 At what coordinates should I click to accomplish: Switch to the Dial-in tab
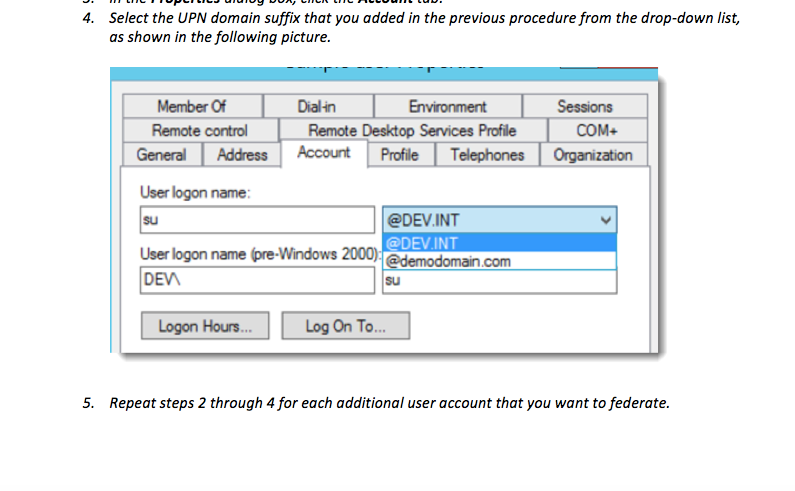coord(317,106)
